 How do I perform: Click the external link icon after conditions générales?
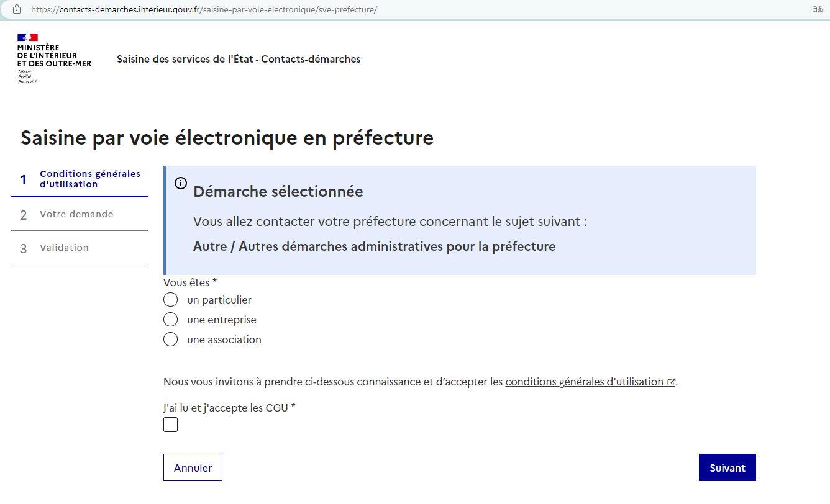[671, 382]
